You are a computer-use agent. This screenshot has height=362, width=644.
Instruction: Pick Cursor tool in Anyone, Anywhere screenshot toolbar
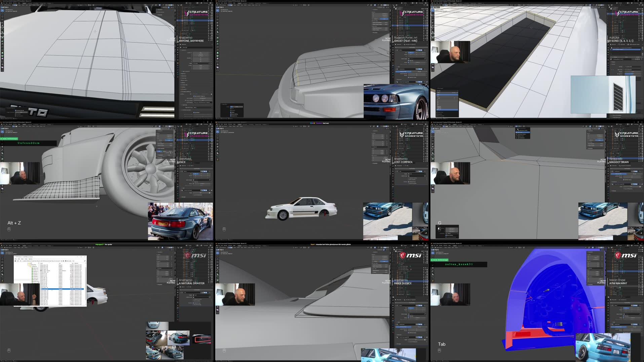click(2, 13)
